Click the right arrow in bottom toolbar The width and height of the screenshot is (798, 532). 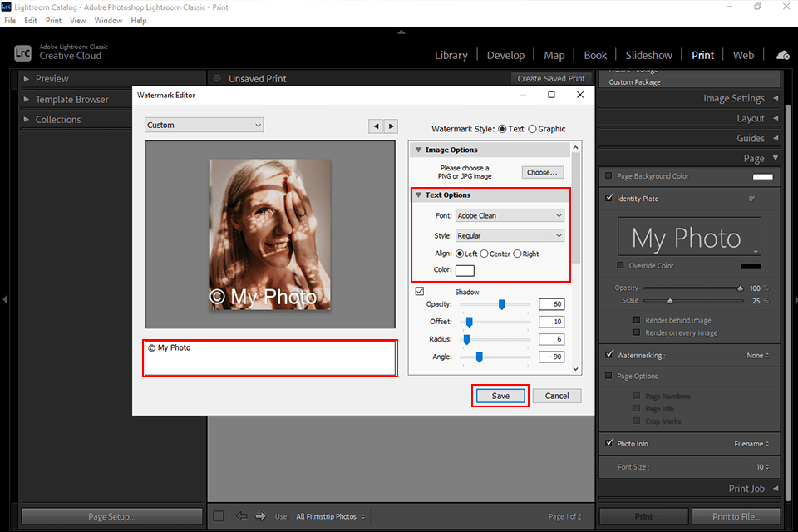[x=260, y=516]
